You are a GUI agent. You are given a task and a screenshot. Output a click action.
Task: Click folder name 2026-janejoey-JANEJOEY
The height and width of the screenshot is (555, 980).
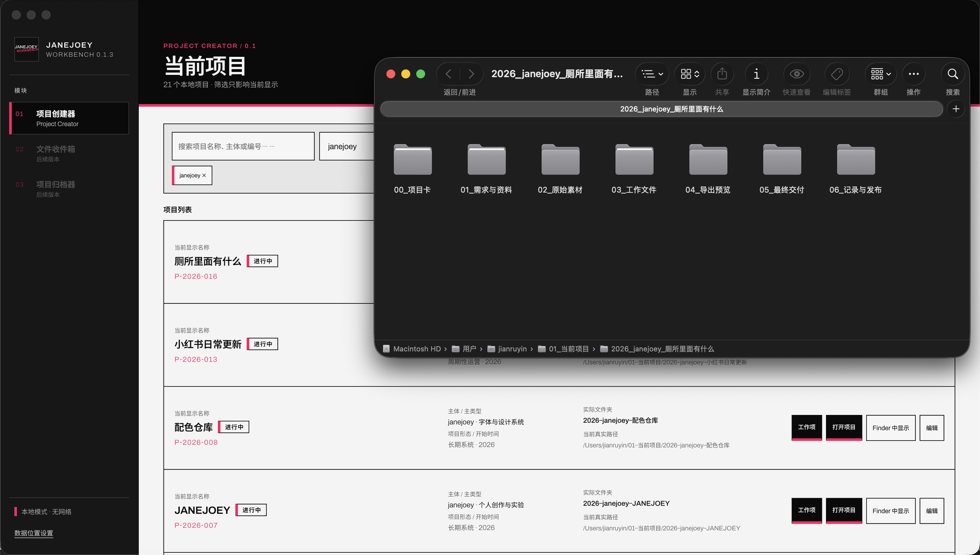coord(626,503)
